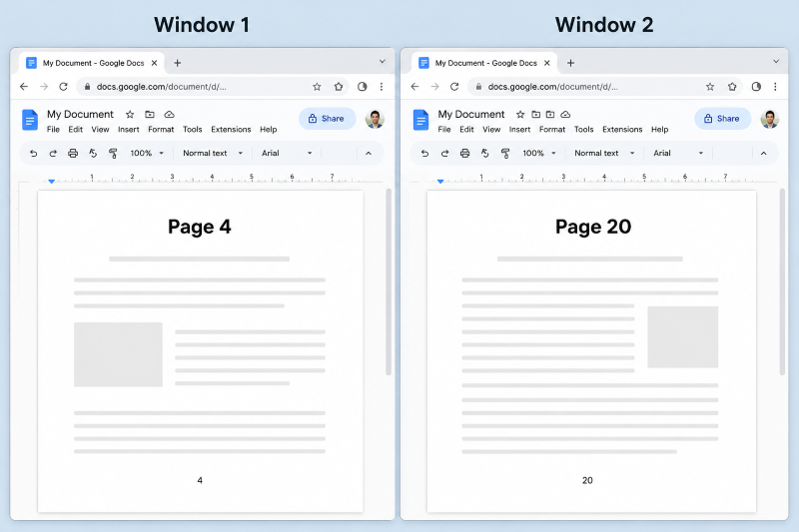Reload the page in Window 2
Image resolution: width=799 pixels, height=532 pixels.
coord(454,87)
